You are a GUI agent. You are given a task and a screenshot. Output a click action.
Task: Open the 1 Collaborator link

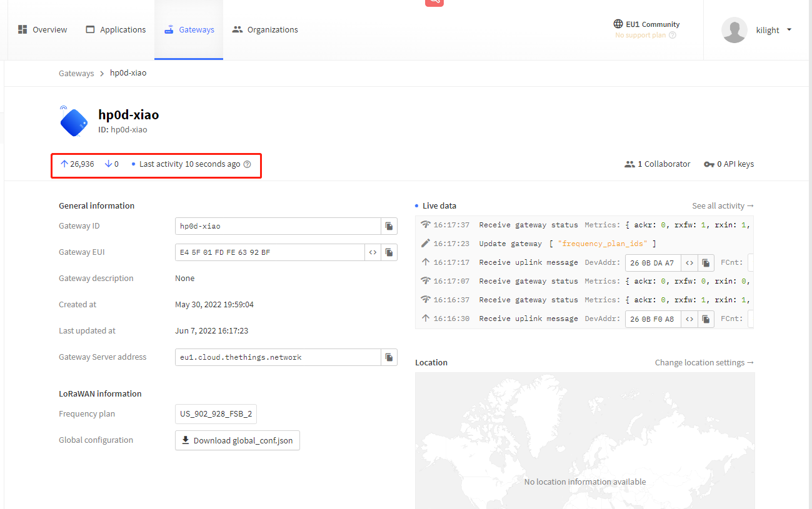click(658, 164)
